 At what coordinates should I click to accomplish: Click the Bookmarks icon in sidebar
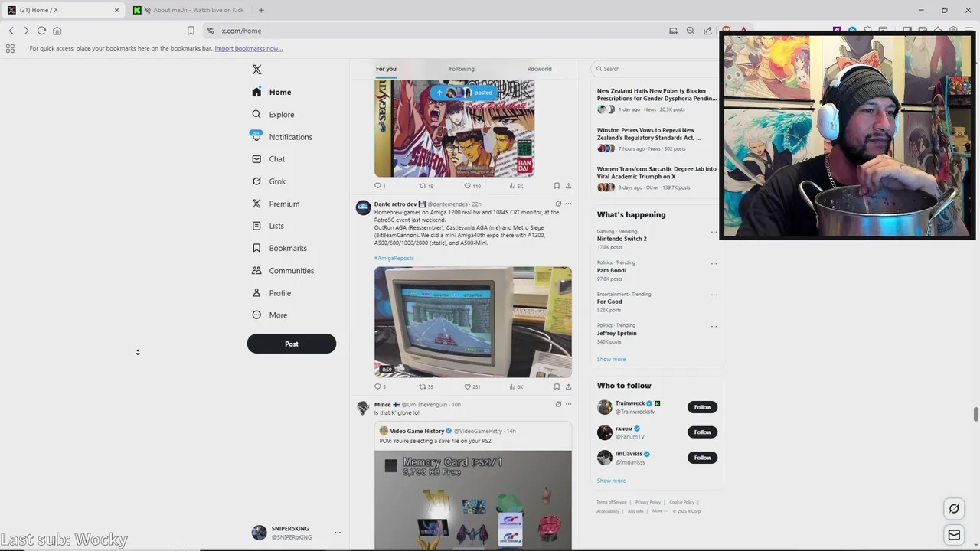[x=256, y=248]
